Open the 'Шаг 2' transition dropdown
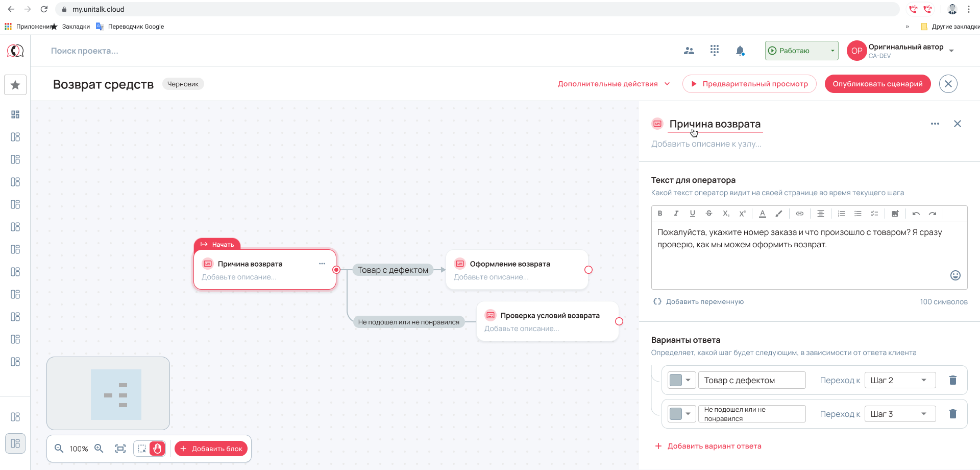The image size is (980, 470). [x=900, y=380]
